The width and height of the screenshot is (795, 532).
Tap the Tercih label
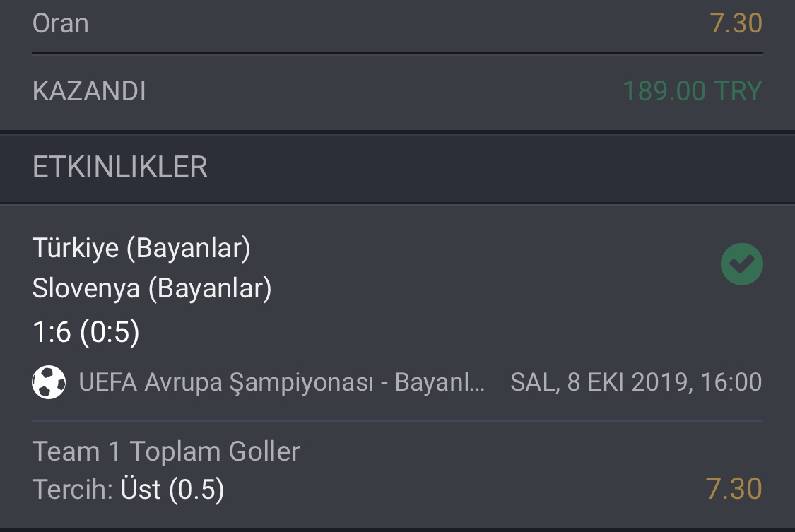[x=73, y=490]
